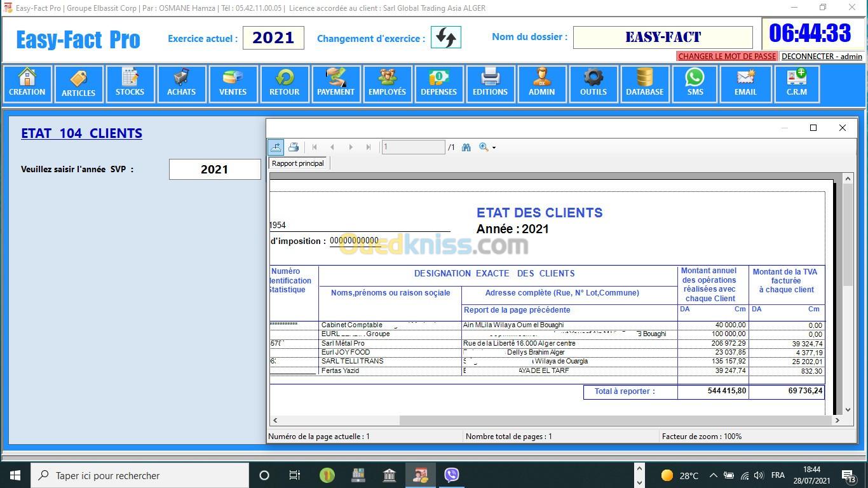Open the ARTICLES module
The image size is (868, 488).
pyautogui.click(x=79, y=84)
